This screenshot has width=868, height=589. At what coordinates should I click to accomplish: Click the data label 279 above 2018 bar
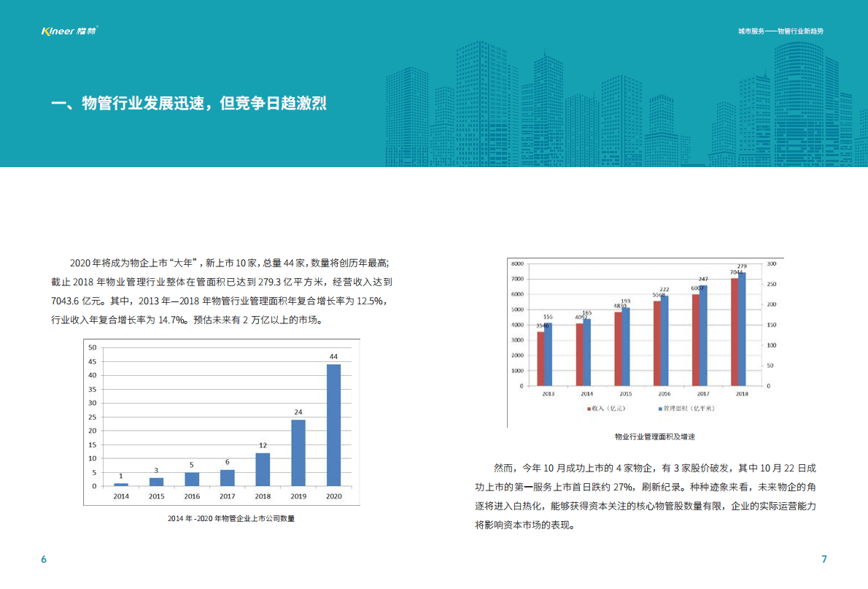coord(743,266)
